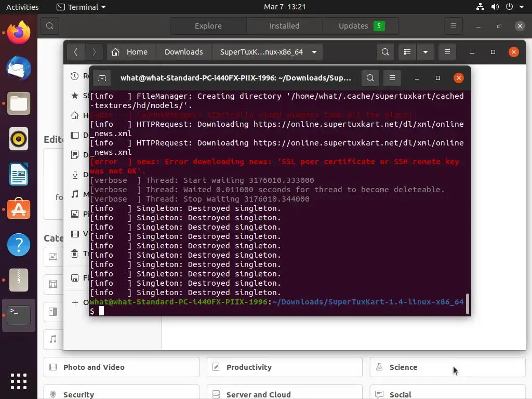532x399 pixels.
Task: Click the volume icon in the top bar
Action: point(495,7)
